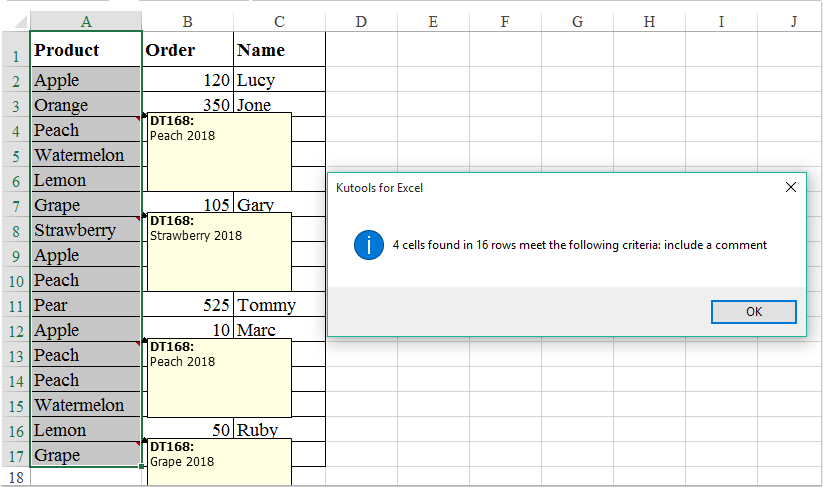Select the row 11 header

[x=15, y=305]
